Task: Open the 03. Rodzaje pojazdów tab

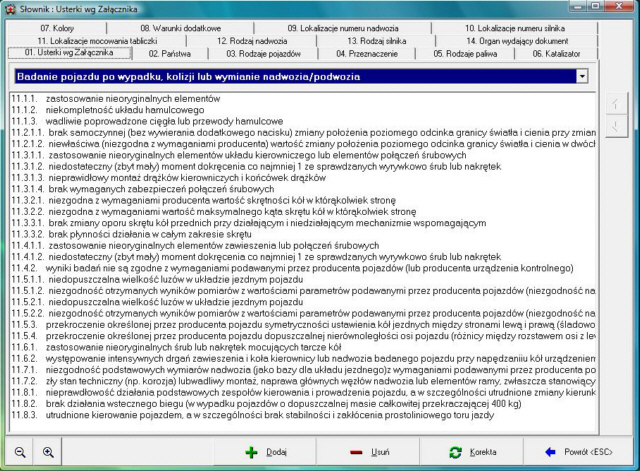Action: [263, 53]
